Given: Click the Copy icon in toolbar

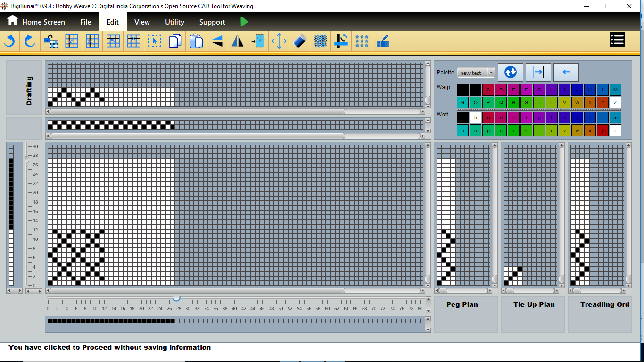Looking at the screenshot, I should coord(175,41).
